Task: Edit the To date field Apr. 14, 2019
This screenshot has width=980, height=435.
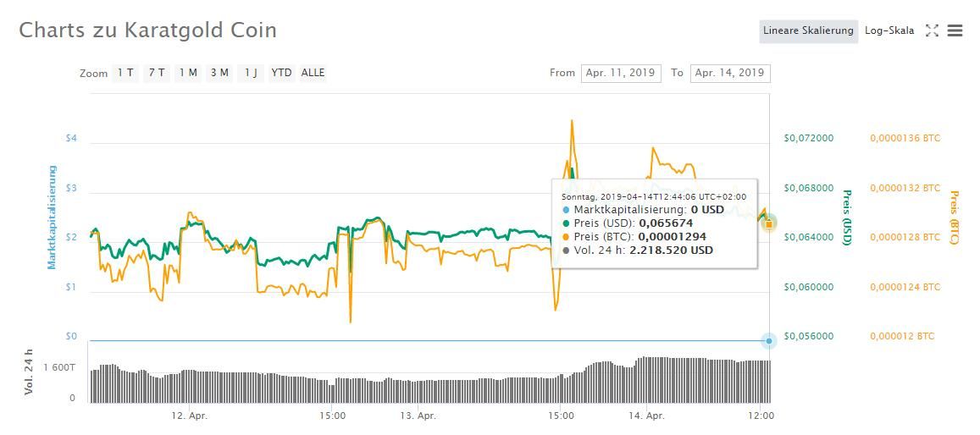Action: [x=730, y=73]
